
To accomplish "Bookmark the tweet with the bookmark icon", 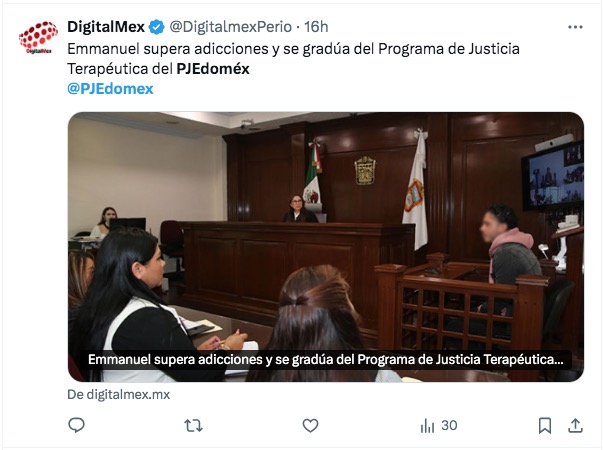I will click(545, 425).
